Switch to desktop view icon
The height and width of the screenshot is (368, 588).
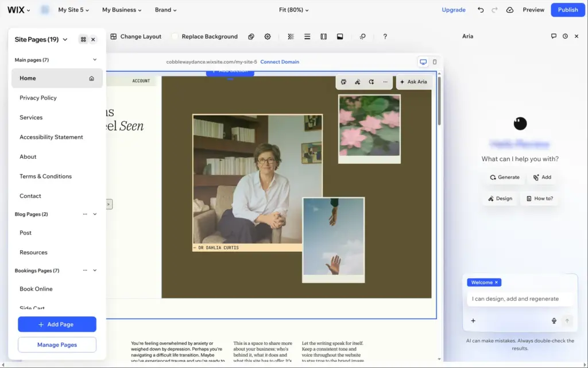423,62
